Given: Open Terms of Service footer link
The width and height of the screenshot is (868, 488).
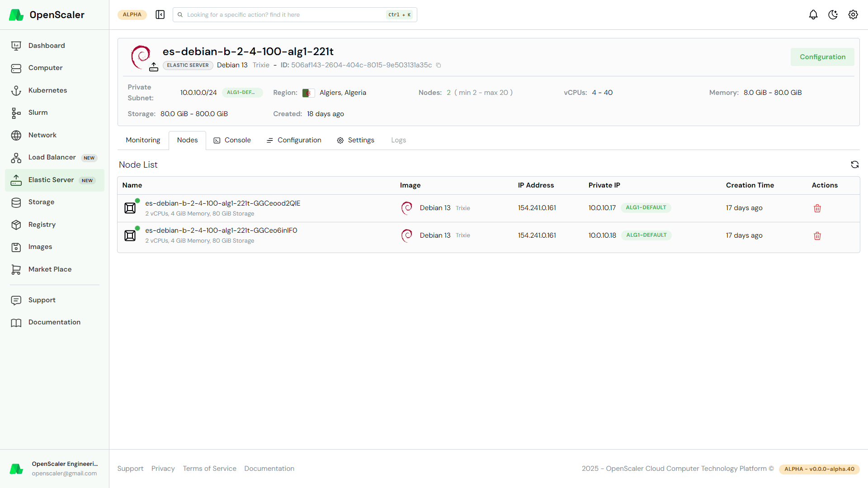Looking at the screenshot, I should pyautogui.click(x=209, y=469).
